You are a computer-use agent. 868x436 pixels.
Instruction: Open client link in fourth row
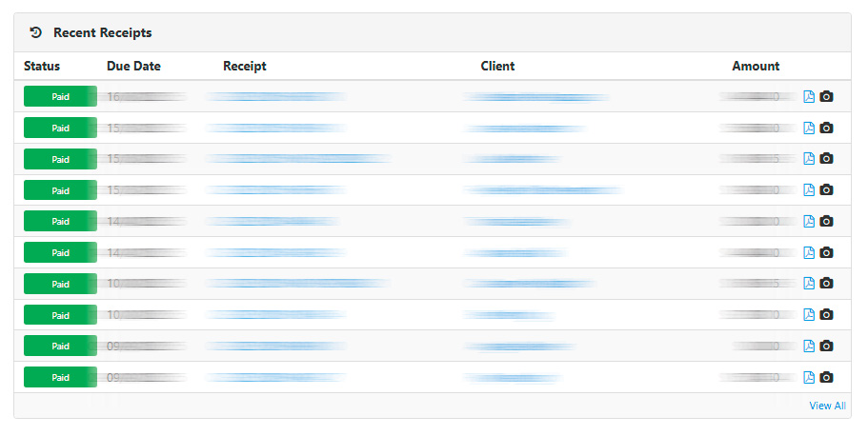pyautogui.click(x=542, y=189)
